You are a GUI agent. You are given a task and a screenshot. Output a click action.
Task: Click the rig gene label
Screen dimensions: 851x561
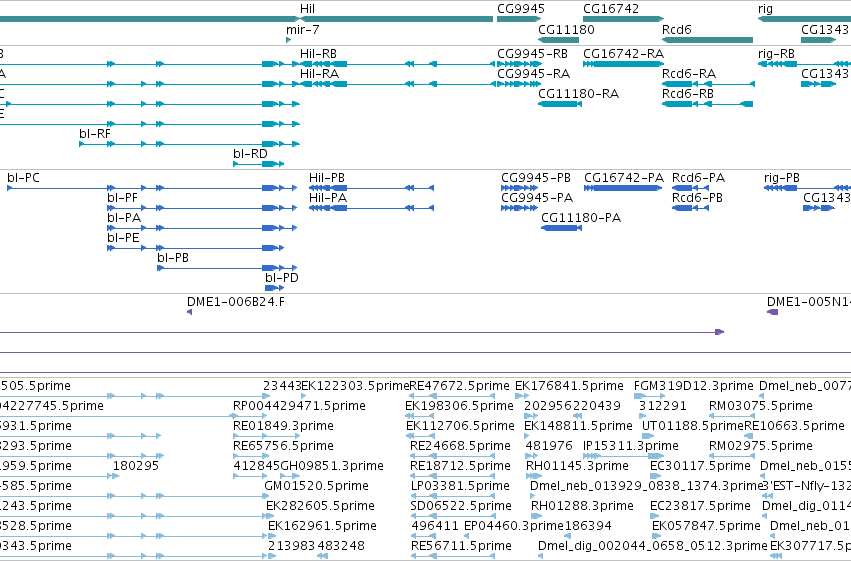point(765,9)
